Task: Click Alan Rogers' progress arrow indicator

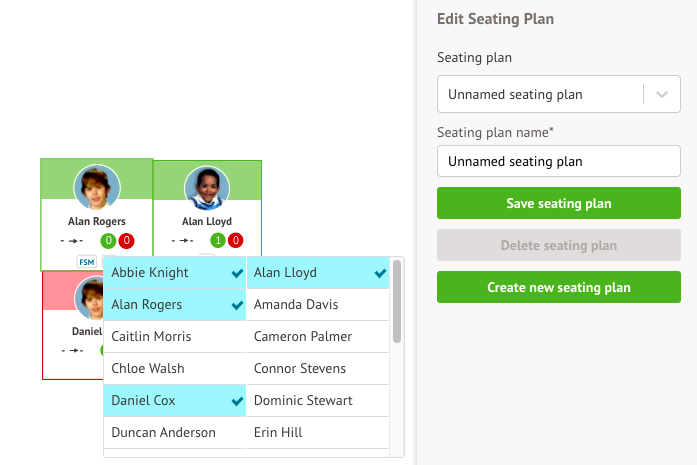Action: (x=72, y=240)
